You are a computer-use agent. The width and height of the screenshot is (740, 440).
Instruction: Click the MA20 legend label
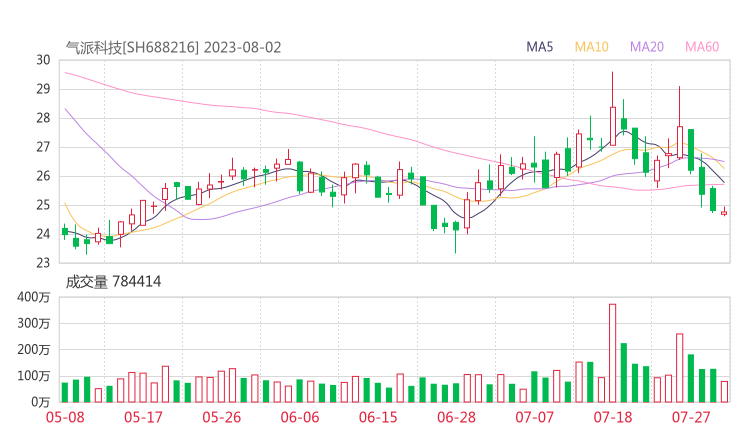(647, 47)
